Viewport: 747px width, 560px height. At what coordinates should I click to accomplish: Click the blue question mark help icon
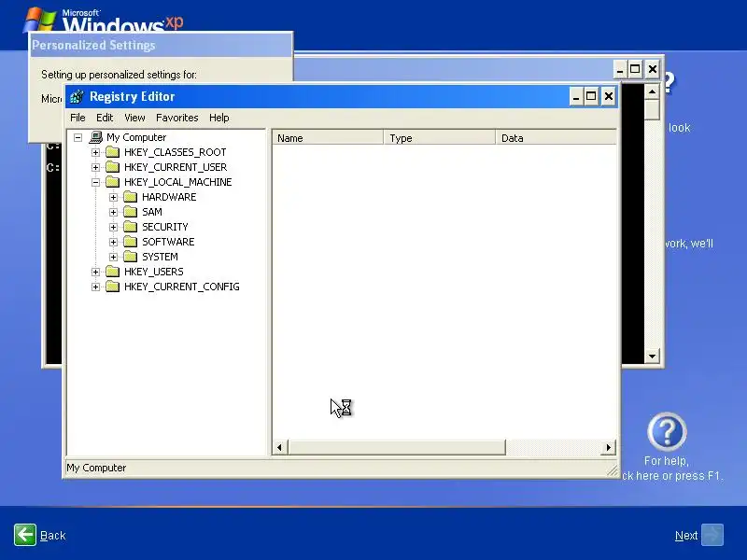pyautogui.click(x=667, y=432)
